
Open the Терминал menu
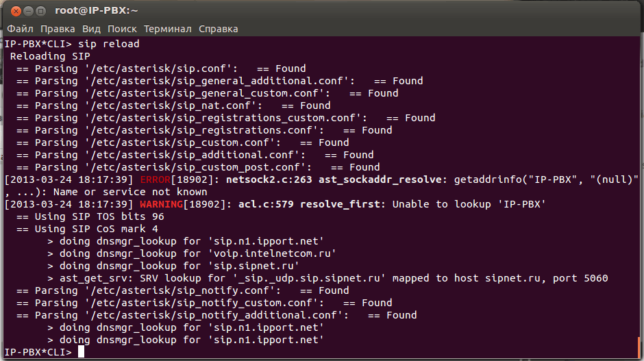tap(168, 29)
